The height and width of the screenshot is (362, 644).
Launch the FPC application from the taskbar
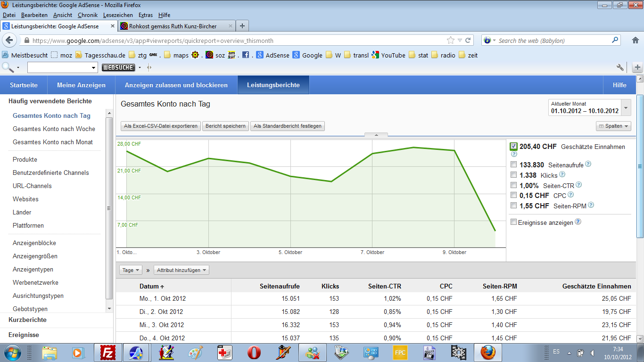click(x=399, y=352)
